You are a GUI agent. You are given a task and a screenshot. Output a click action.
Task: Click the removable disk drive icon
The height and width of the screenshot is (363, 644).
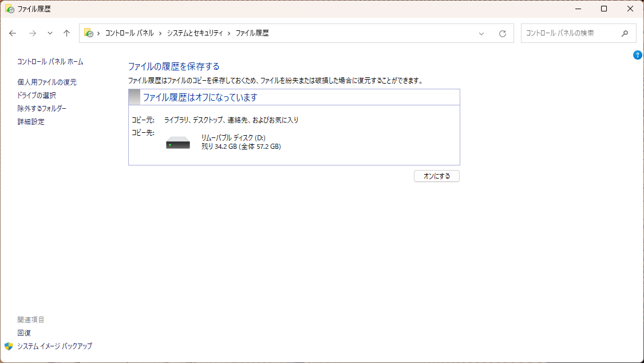coord(178,143)
